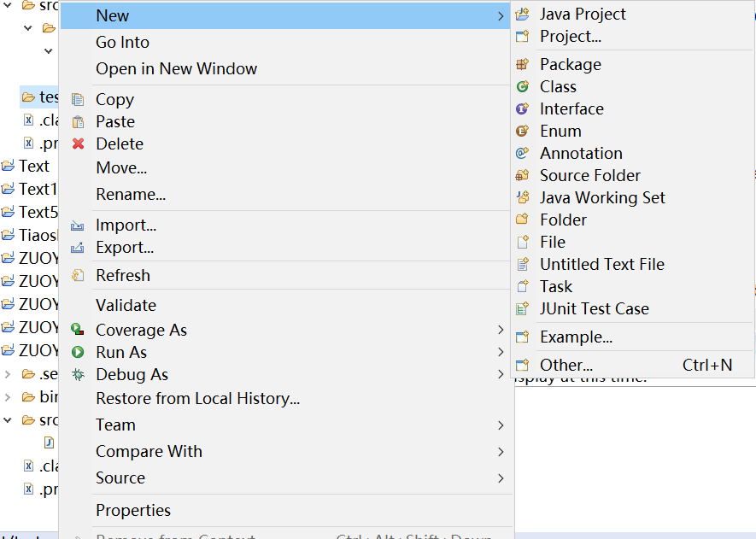The height and width of the screenshot is (539, 756).
Task: Click the Project... wizard icon
Action: [x=522, y=37]
